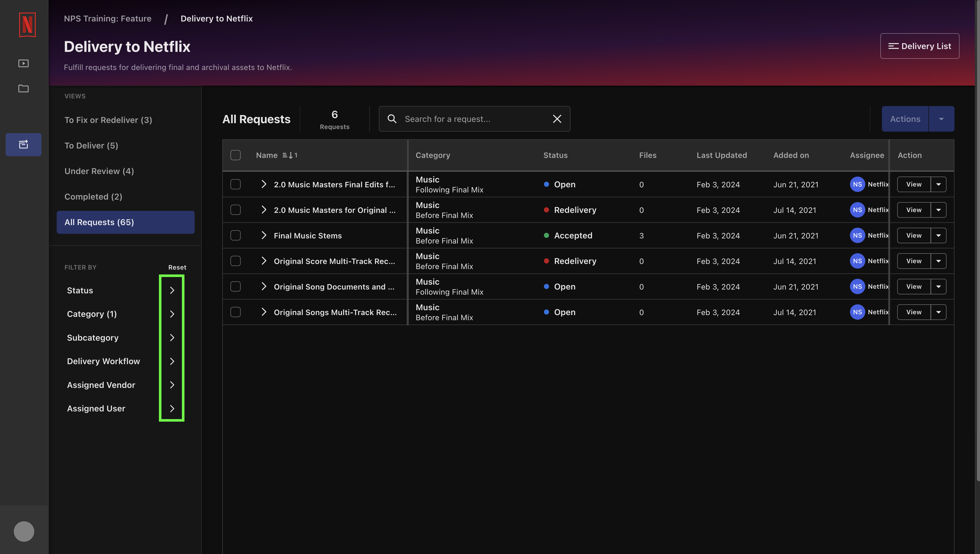
Task: Expand the Delivery Workflow filter chevron
Action: point(172,361)
